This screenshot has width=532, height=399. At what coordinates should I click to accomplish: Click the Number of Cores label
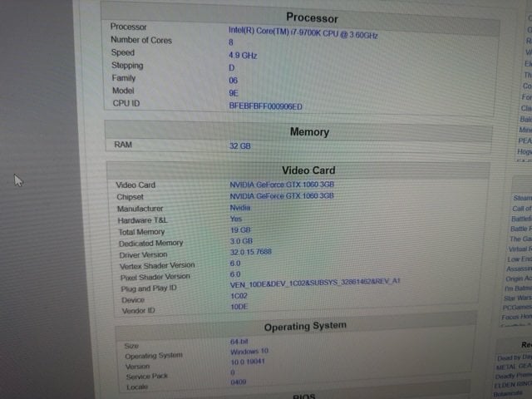(x=141, y=40)
